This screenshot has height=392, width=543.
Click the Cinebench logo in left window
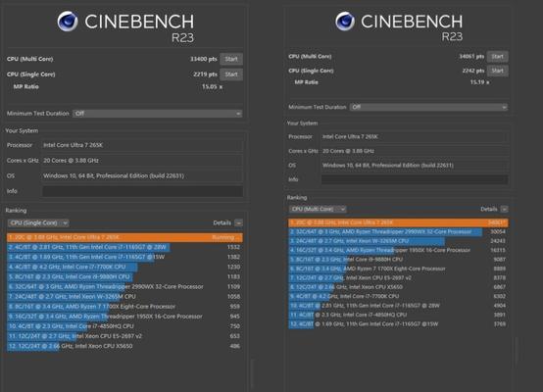[x=68, y=22]
